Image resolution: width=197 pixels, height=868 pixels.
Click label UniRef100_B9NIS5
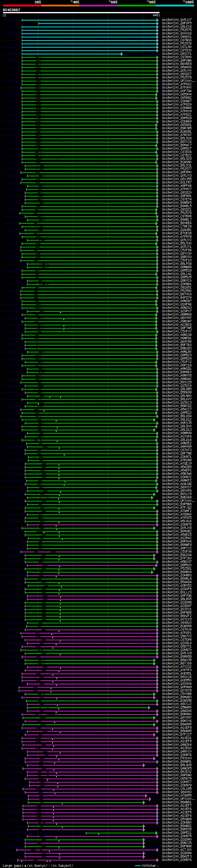(x=177, y=843)
